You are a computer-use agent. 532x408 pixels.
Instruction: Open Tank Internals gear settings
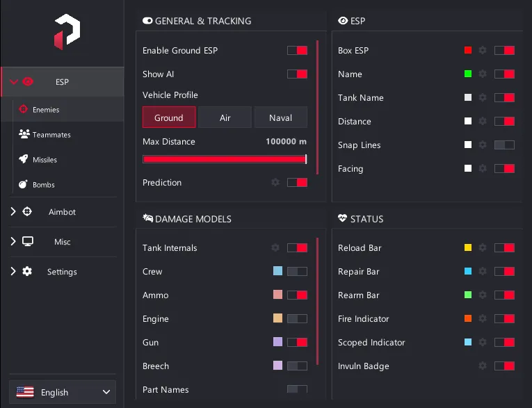(x=275, y=247)
